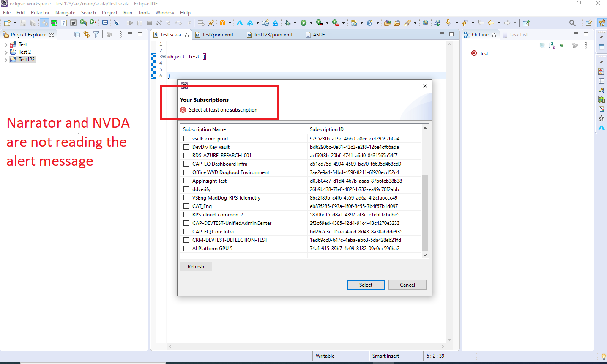Viewport: 607px width, 364px height.
Task: Open the Open Type dropdown arrow
Action: pos(229,23)
